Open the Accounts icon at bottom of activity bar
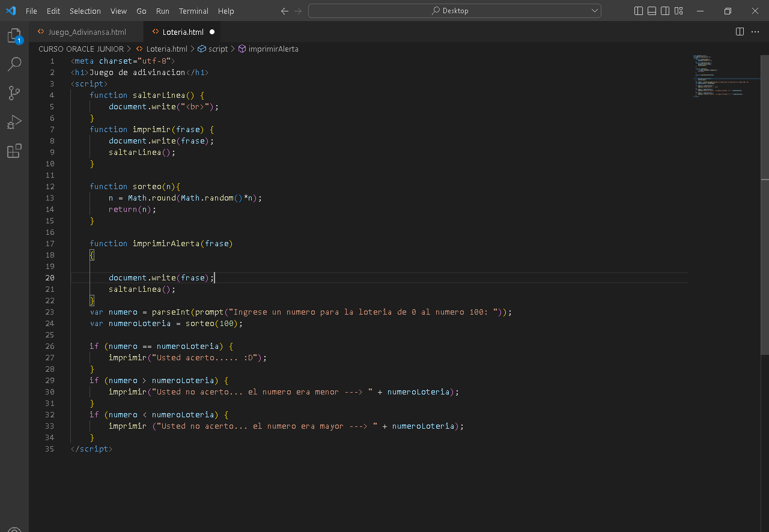Image resolution: width=769 pixels, height=532 pixels. (x=14, y=528)
